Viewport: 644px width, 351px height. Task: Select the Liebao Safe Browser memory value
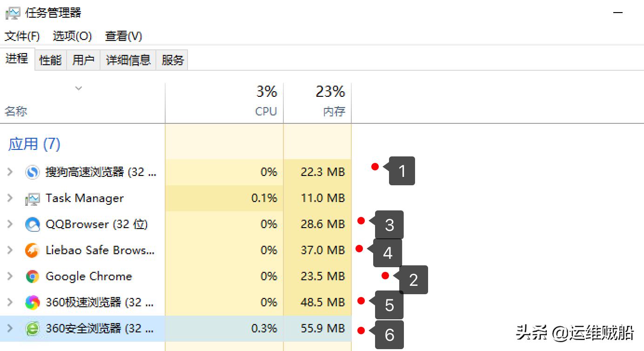point(322,250)
